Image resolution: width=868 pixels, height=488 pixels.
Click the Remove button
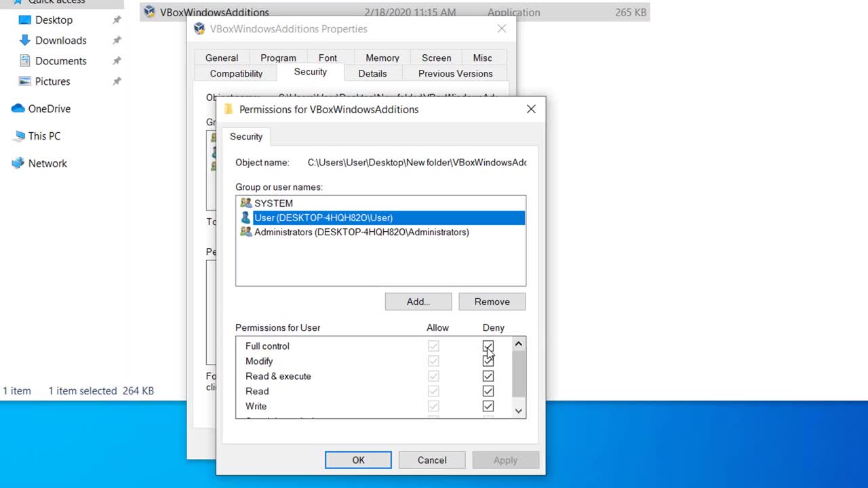(492, 302)
